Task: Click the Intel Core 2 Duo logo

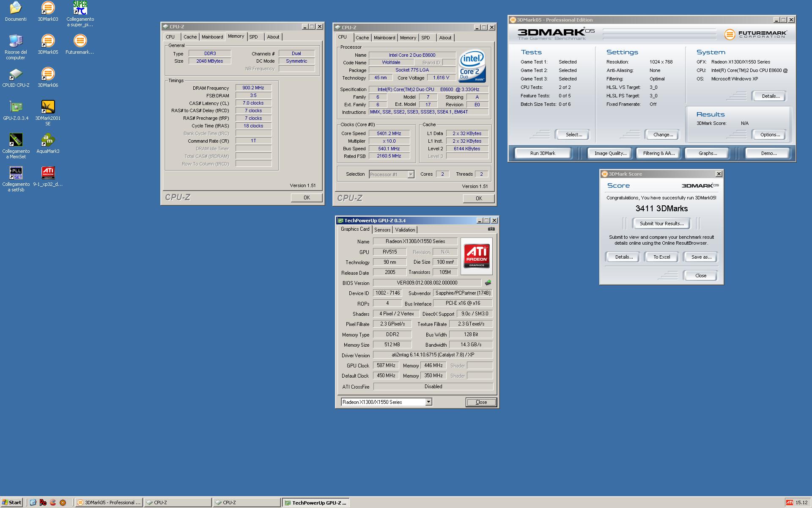Action: click(x=472, y=67)
